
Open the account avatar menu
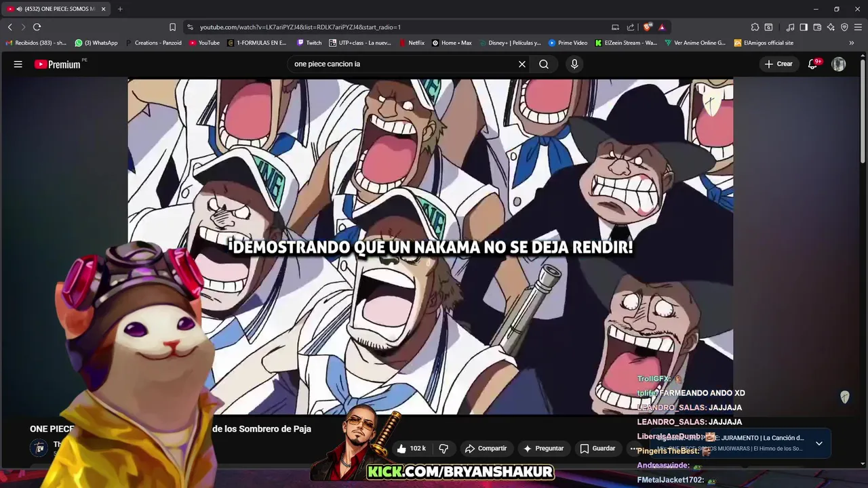click(839, 64)
